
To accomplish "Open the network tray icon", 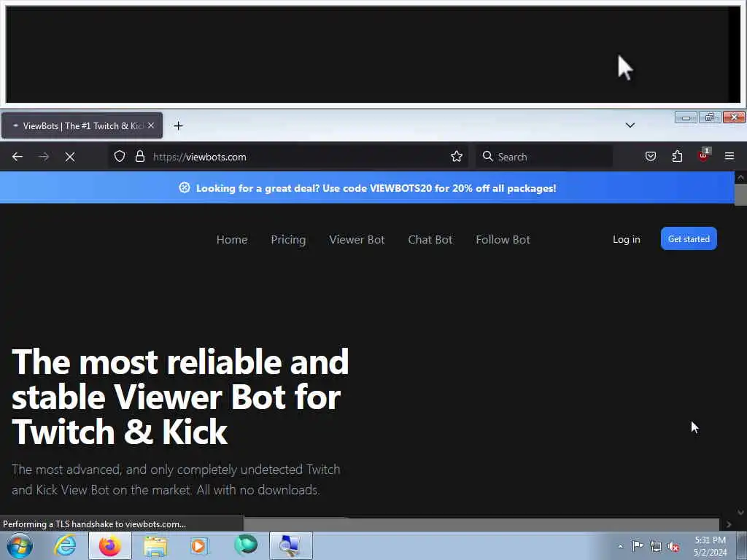I will tap(656, 546).
